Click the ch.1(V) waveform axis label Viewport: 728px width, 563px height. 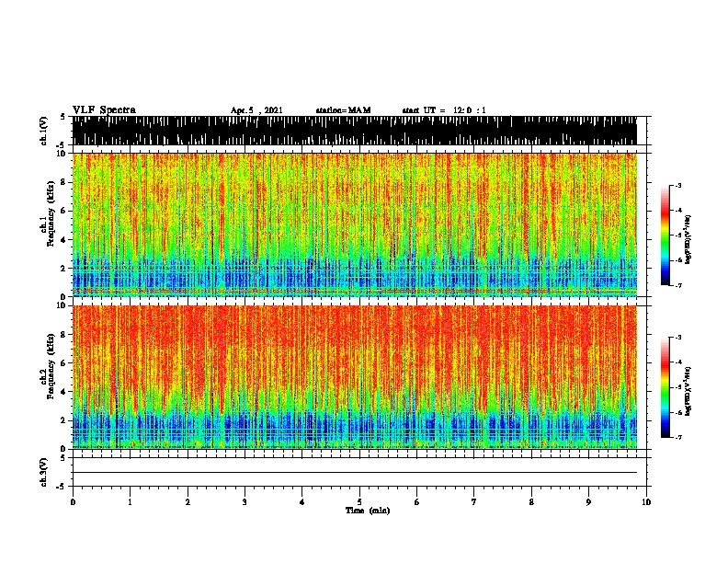[45, 131]
